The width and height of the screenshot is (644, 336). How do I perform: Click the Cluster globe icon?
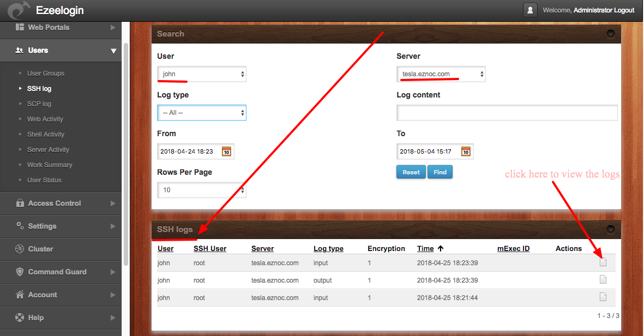[20, 249]
